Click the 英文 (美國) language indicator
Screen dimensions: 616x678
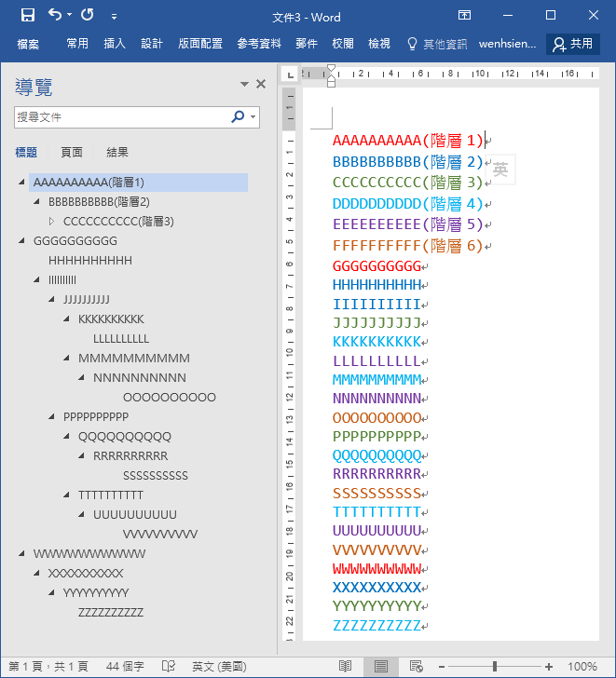click(219, 666)
